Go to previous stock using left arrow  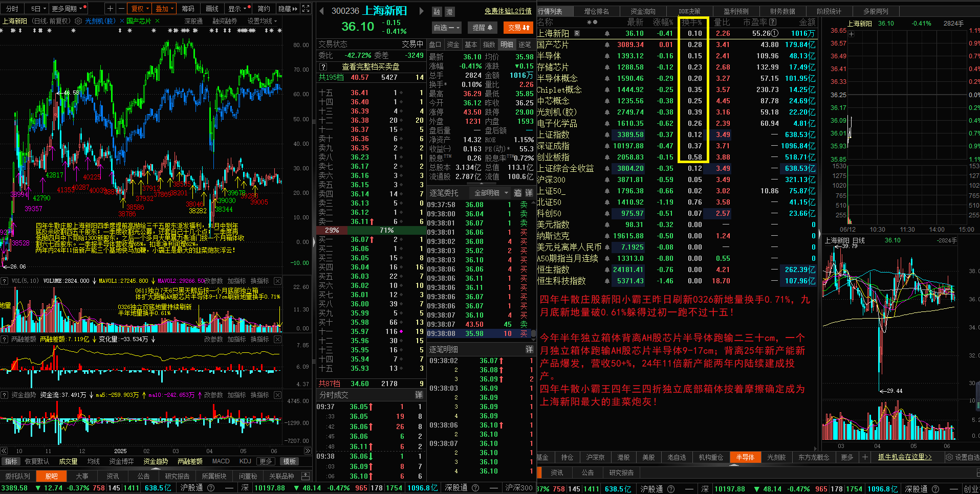click(x=321, y=11)
